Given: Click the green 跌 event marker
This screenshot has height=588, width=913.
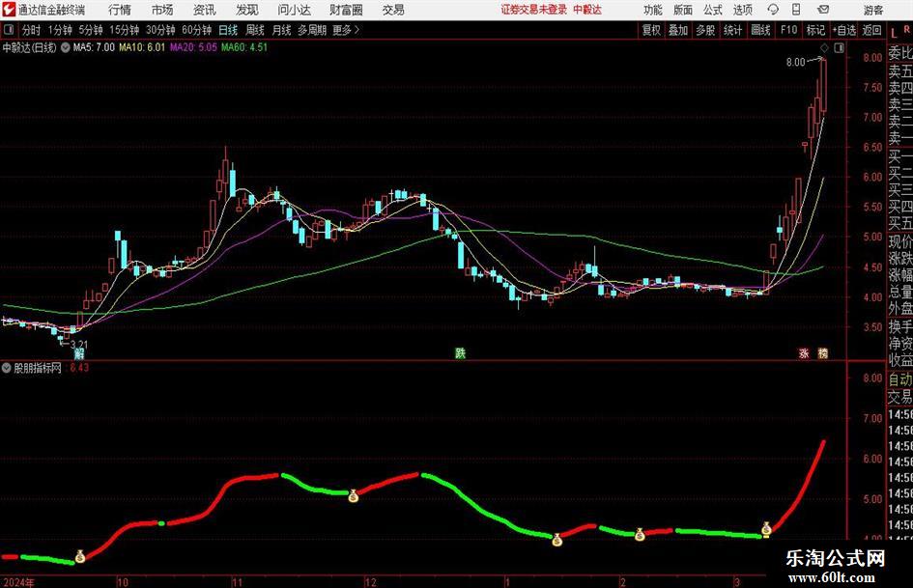Looking at the screenshot, I should pos(460,352).
